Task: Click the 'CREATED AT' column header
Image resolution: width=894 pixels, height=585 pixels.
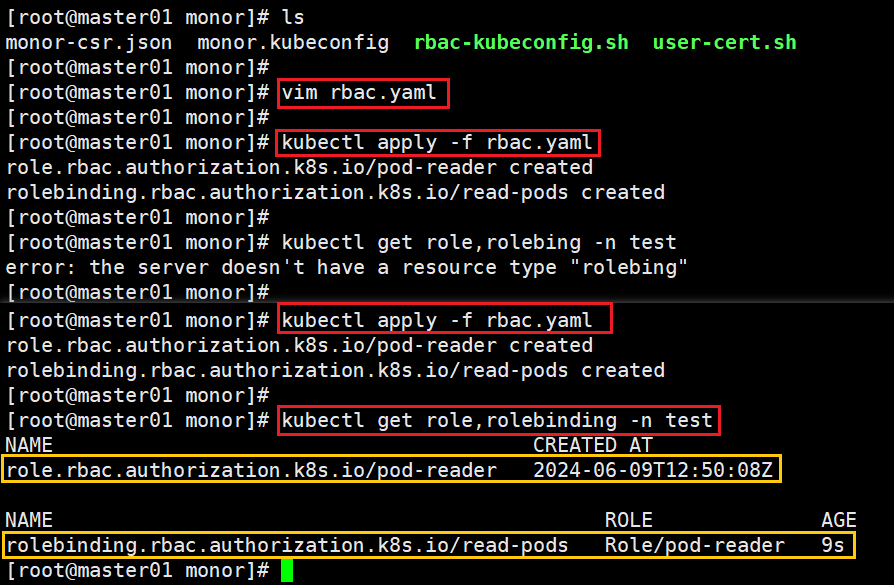Action: pos(593,445)
